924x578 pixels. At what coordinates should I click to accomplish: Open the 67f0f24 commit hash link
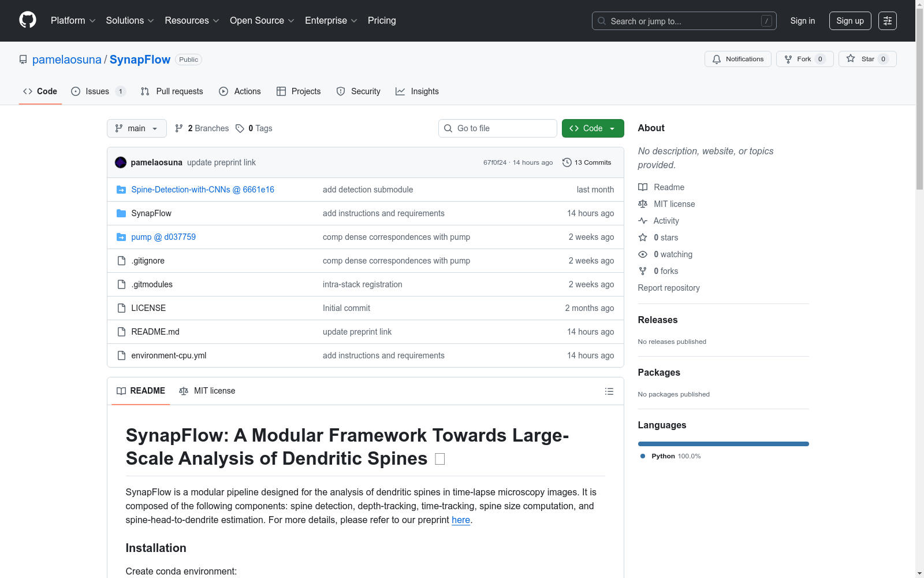tap(495, 162)
